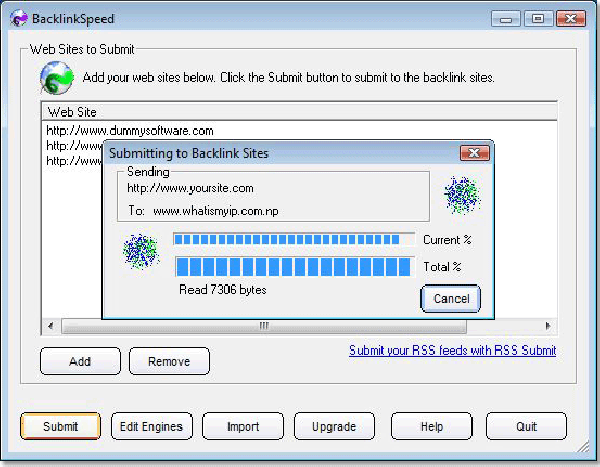This screenshot has width=600, height=467.
Task: Minimize the BacklinkSpeed window
Action: point(505,18)
